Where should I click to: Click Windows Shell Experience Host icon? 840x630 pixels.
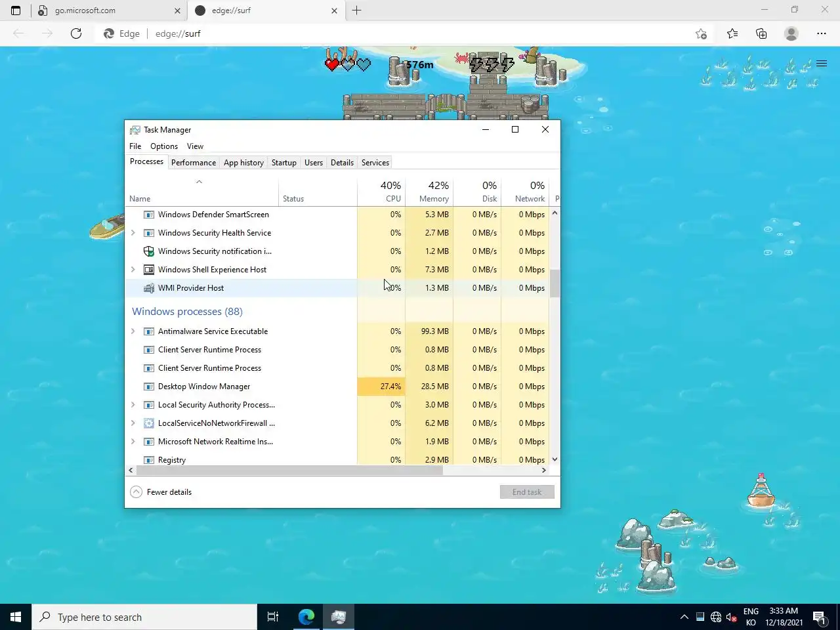[149, 270]
